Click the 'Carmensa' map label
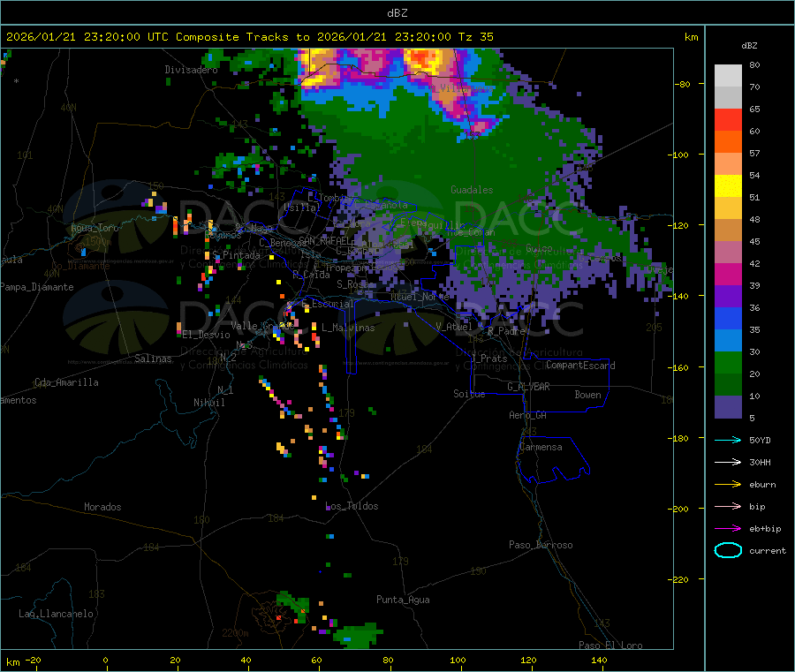The height and width of the screenshot is (672, 795). click(541, 447)
